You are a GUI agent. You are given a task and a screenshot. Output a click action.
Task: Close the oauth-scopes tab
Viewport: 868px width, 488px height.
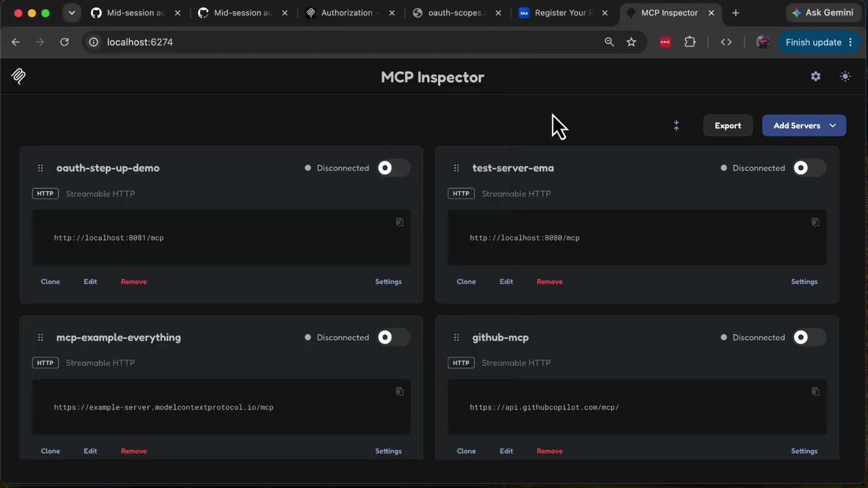(x=498, y=13)
